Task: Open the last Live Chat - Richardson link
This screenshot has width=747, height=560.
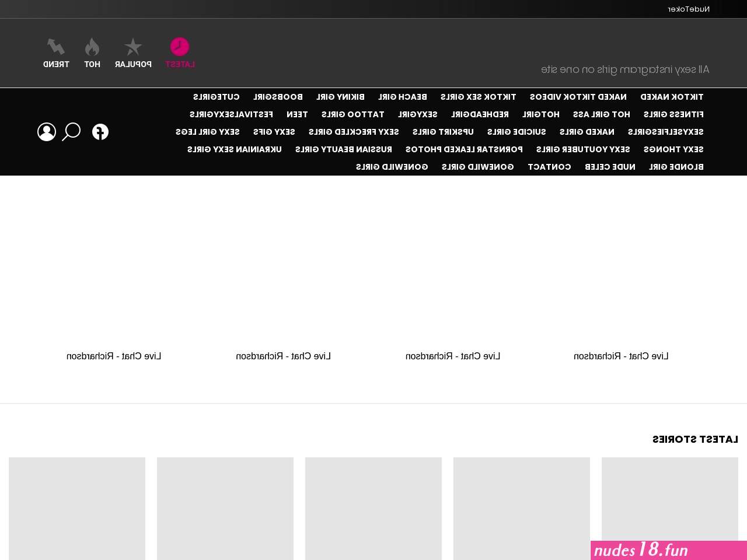Action: 114,356
